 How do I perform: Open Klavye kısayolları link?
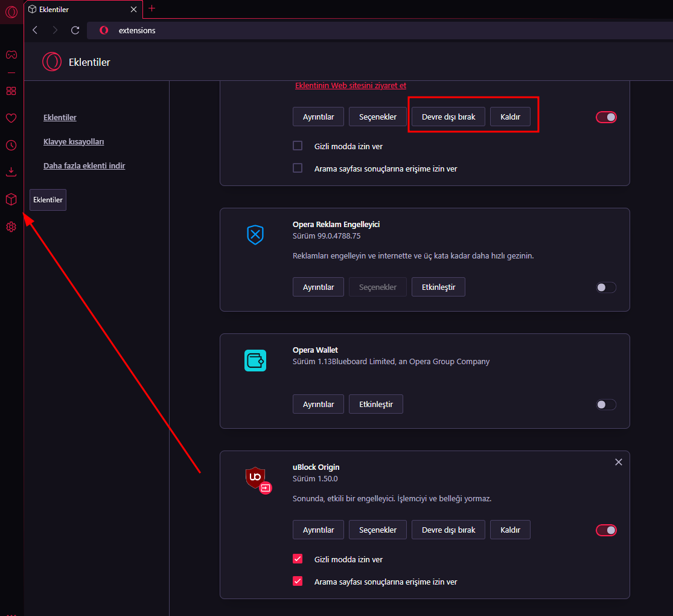tap(74, 141)
